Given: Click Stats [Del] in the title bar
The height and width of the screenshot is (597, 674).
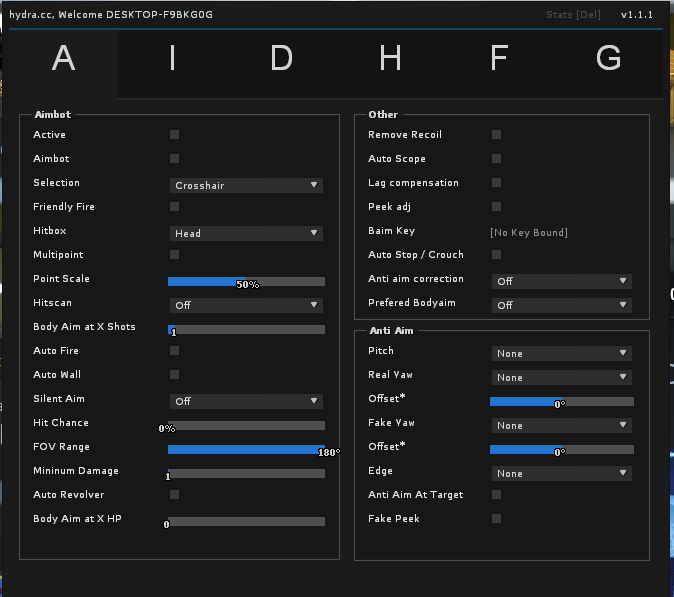Looking at the screenshot, I should point(574,15).
